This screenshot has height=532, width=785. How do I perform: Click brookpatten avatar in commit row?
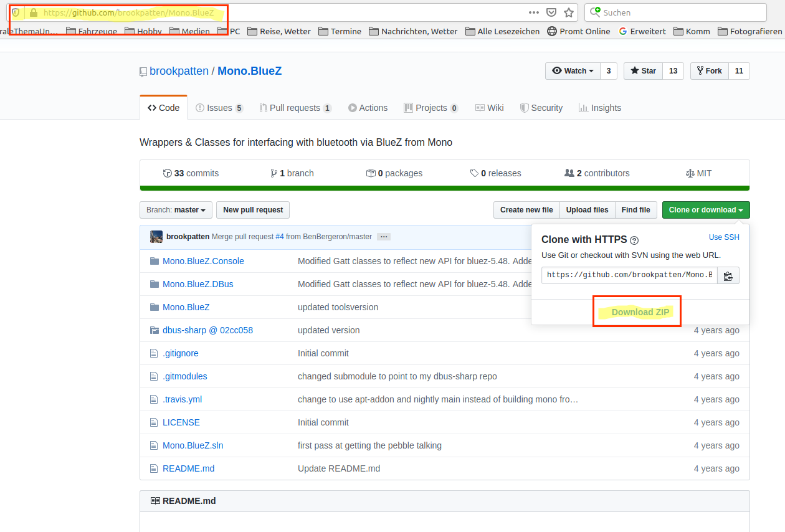click(156, 237)
